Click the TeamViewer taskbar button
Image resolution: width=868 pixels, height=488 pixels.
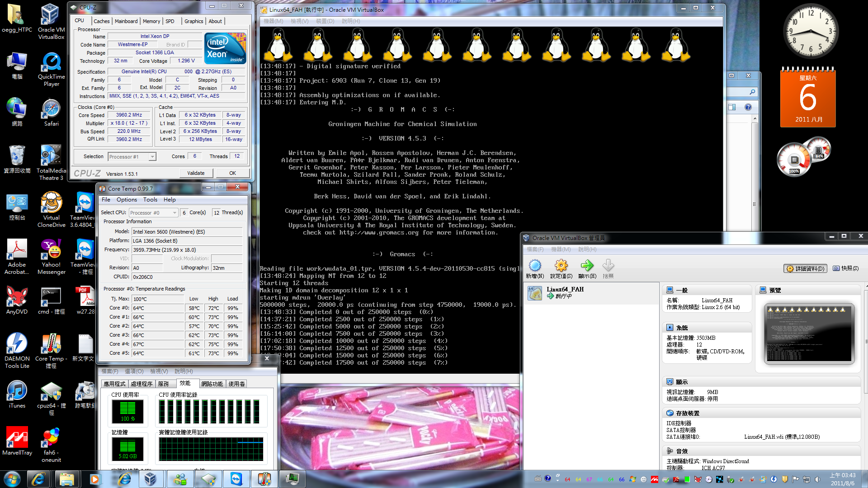pos(236,479)
